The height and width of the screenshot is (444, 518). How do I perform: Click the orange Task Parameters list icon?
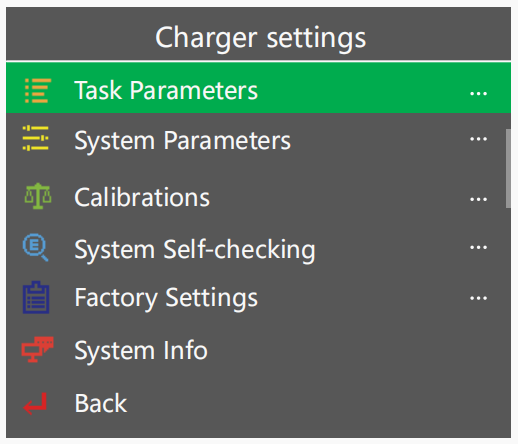click(38, 91)
